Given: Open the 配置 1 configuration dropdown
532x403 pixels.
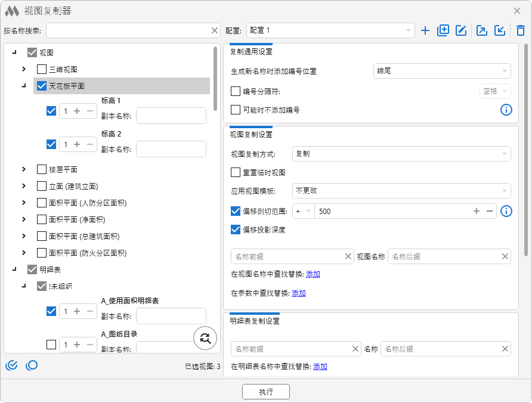Looking at the screenshot, I should (330, 30).
